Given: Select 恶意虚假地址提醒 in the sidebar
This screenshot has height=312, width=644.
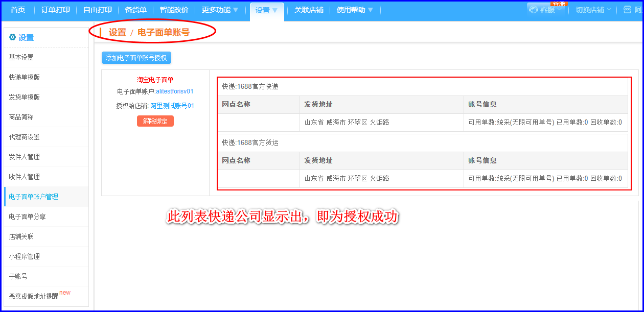Looking at the screenshot, I should coord(46,296).
